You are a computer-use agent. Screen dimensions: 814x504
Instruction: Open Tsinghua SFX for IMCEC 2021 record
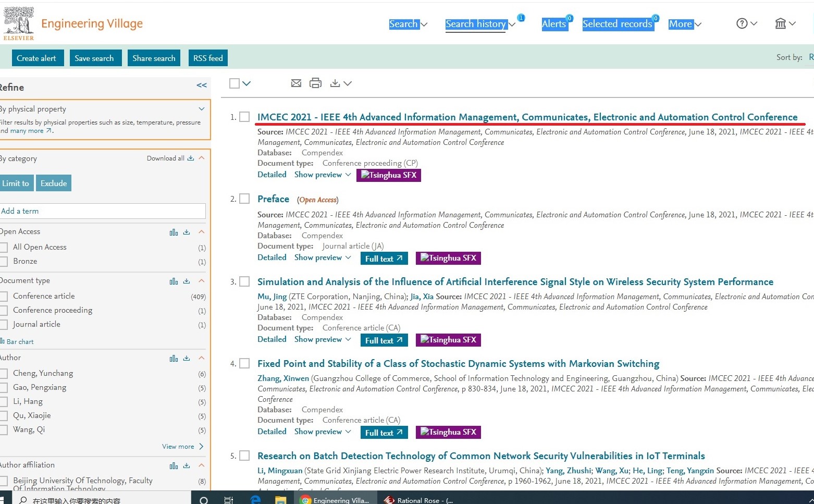389,175
